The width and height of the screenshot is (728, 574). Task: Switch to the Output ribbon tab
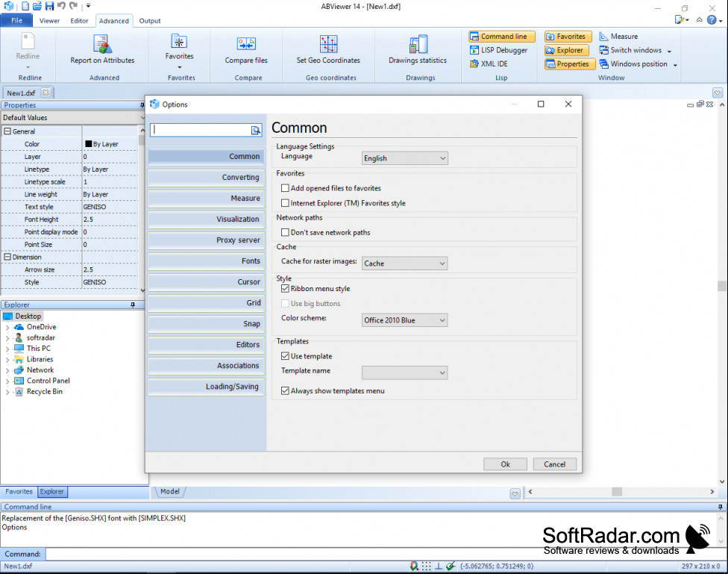pyautogui.click(x=149, y=21)
